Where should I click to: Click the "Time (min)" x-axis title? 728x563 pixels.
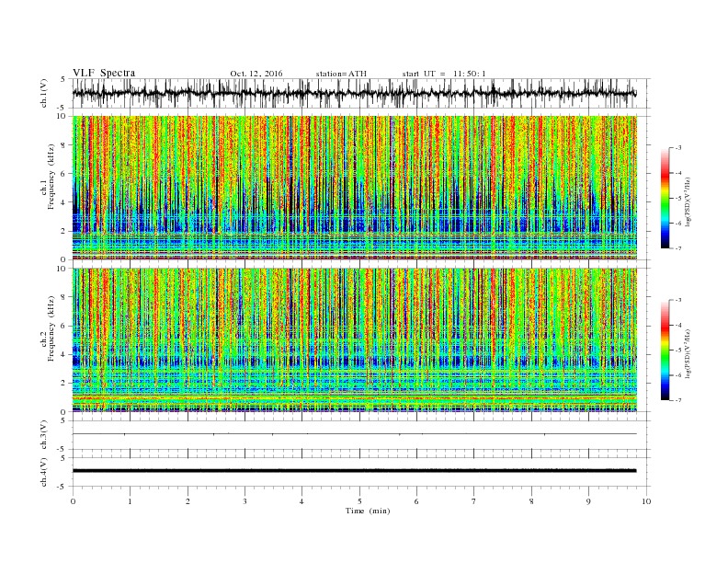(368, 511)
